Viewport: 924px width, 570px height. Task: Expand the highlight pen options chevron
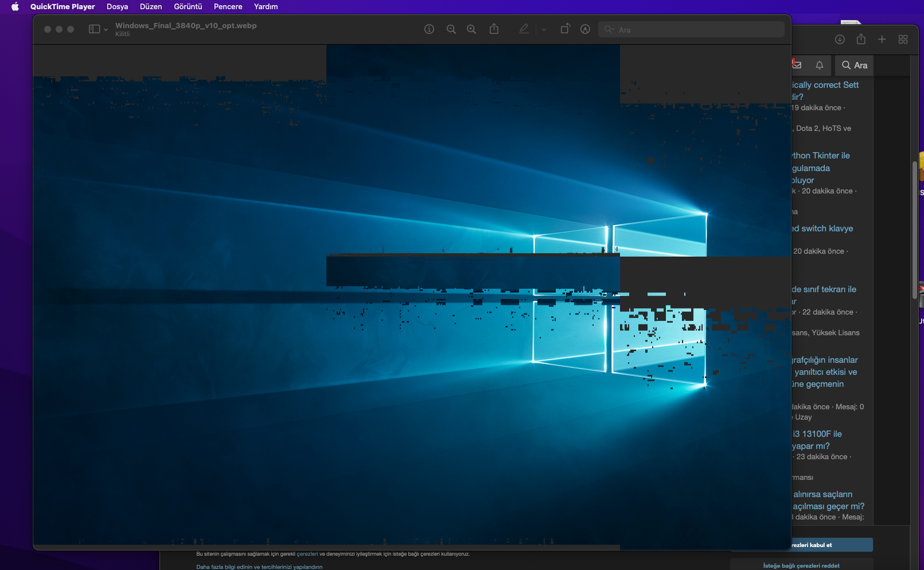coord(544,29)
